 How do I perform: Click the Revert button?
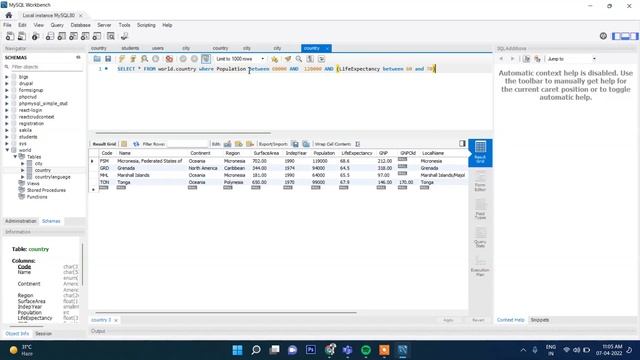click(478, 320)
